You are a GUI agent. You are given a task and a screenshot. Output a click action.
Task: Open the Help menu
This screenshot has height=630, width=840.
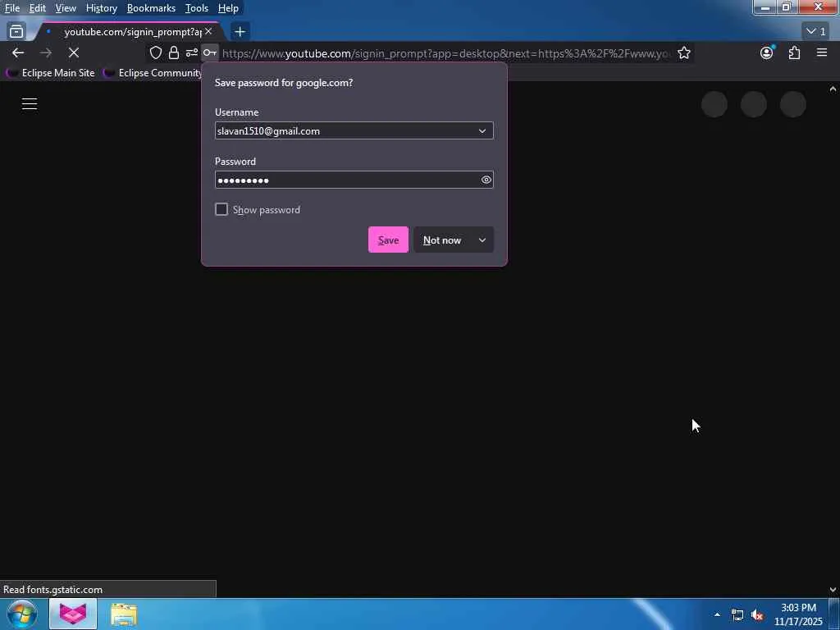click(x=228, y=8)
